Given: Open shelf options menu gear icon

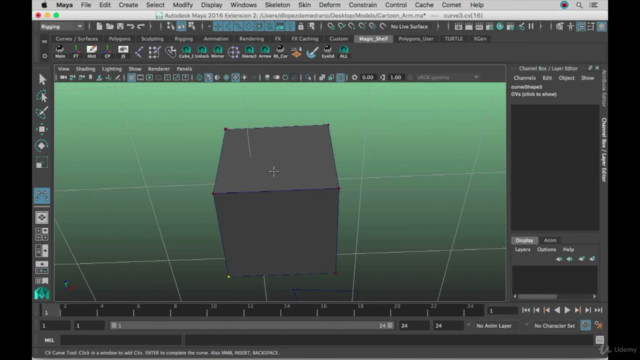Looking at the screenshot, I should click(44, 56).
